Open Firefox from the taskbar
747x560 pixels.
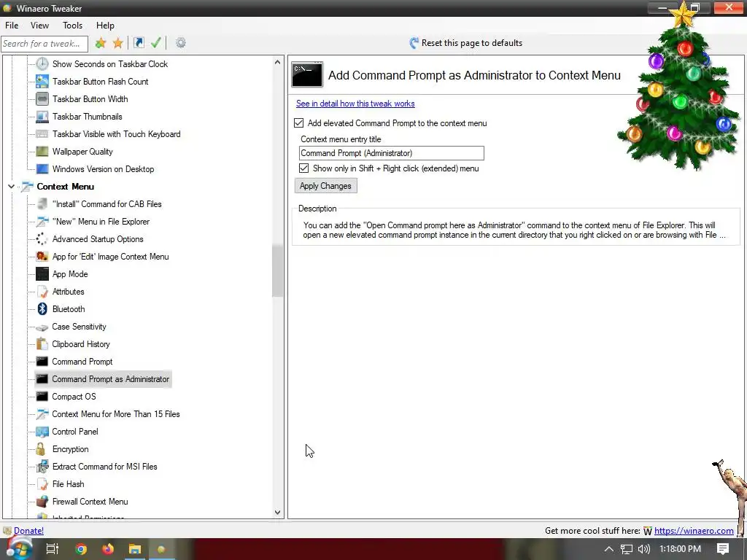[108, 549]
